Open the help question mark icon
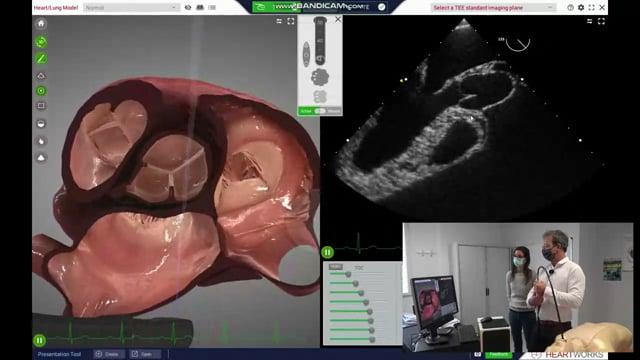This screenshot has height=360, width=640. (x=570, y=7)
